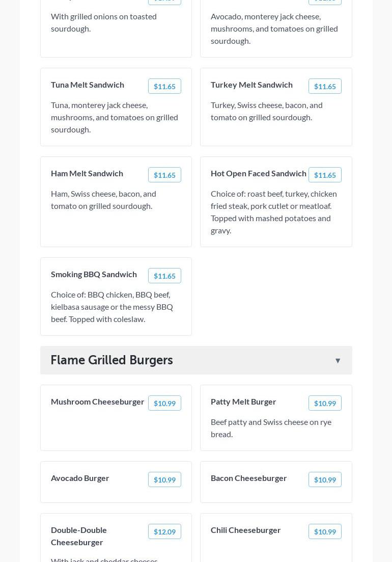Click the Double-Double Cheeseburger $12.09 button
The image size is (392, 562).
[x=164, y=532]
